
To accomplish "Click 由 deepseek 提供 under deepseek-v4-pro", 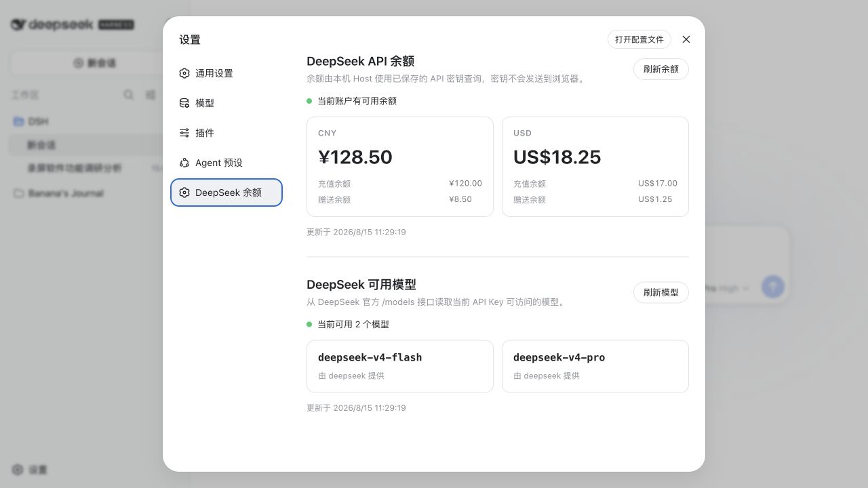I will (547, 375).
